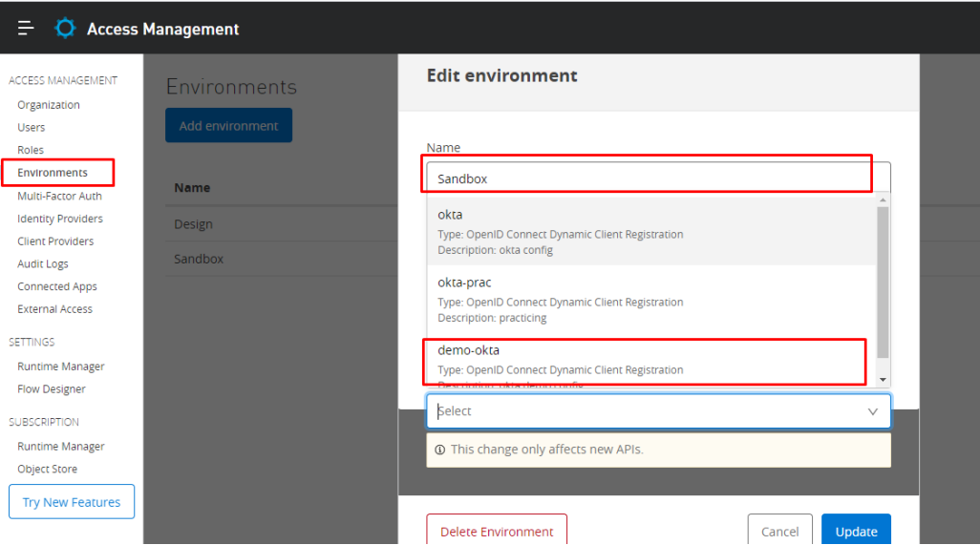
Task: Open the Connected Apps page
Action: 57,286
